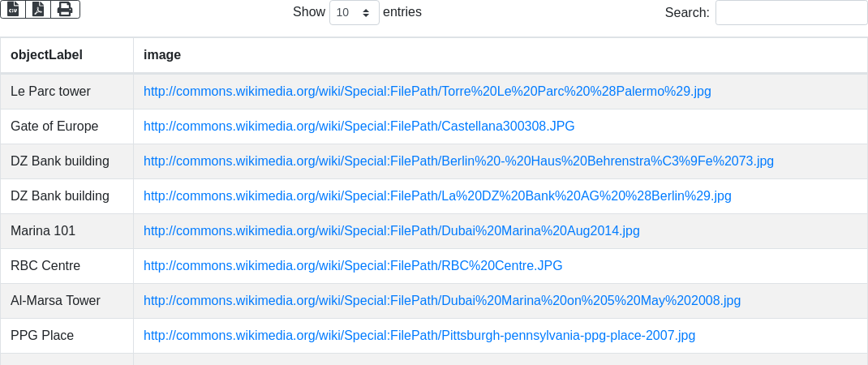Viewport: 868px width, 365px height.
Task: Open Pittsburgh ppg-place-2007.jpg link
Action: coord(419,336)
